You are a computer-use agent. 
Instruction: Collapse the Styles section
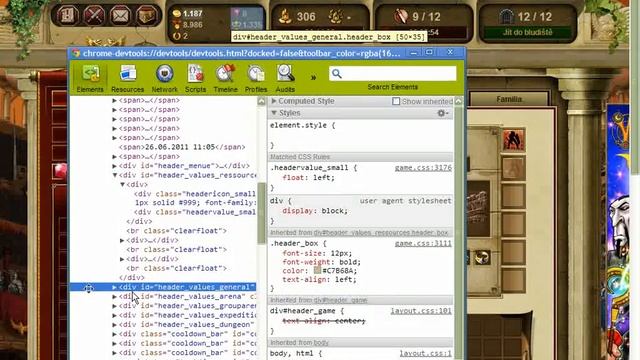[274, 113]
